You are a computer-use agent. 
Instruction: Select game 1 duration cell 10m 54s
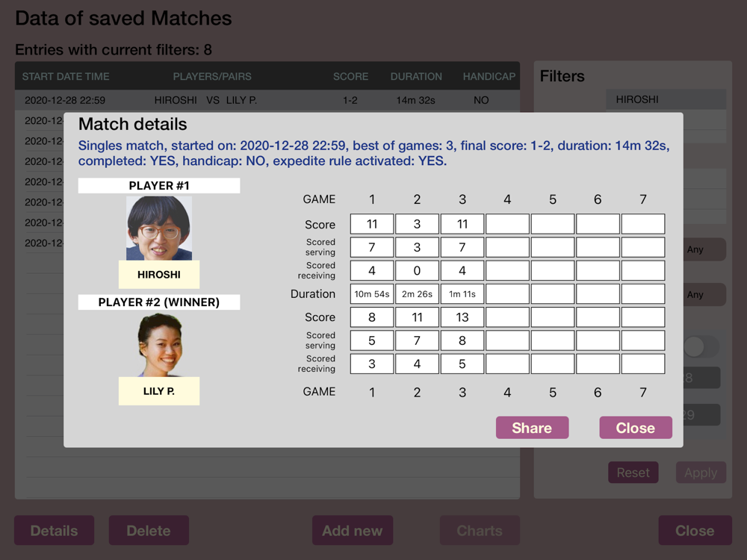click(x=372, y=293)
